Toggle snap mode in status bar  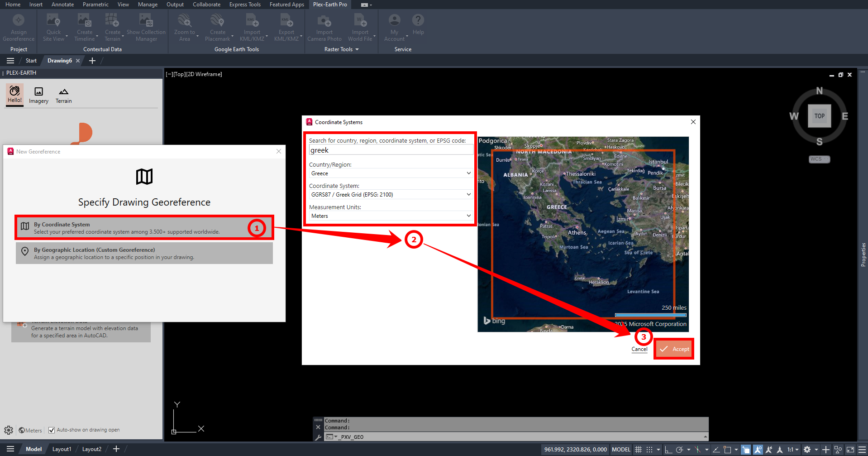click(x=649, y=450)
